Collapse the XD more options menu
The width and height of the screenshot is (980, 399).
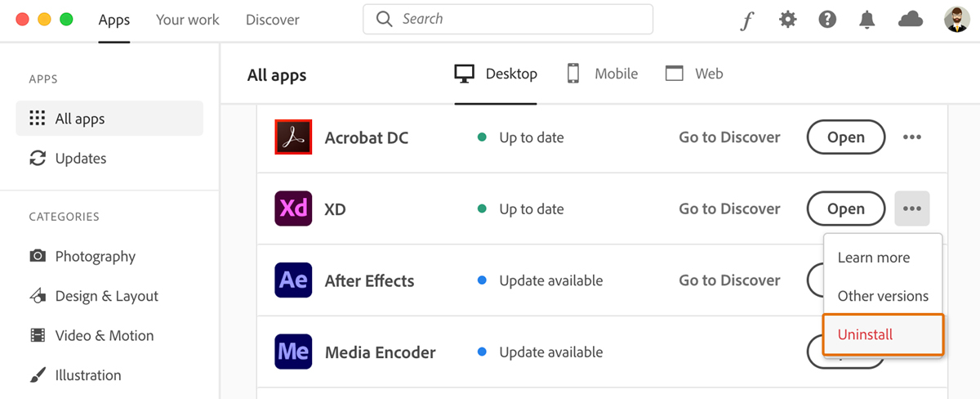912,208
